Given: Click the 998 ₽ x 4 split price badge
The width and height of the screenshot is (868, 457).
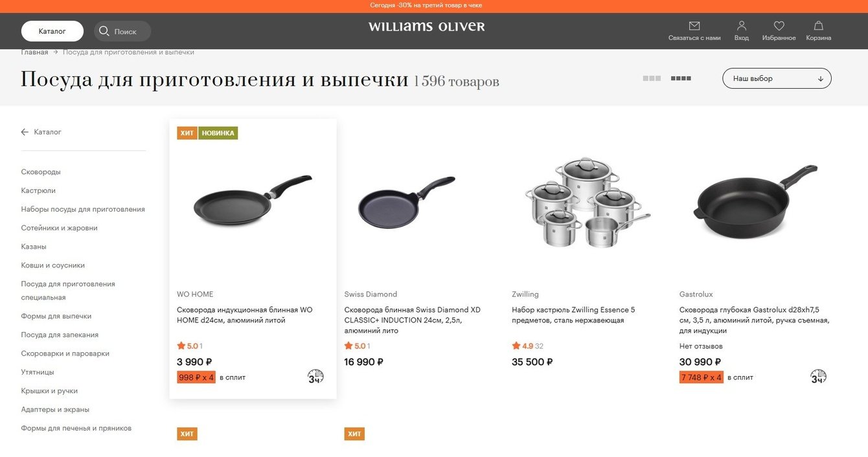Looking at the screenshot, I should tap(196, 377).
